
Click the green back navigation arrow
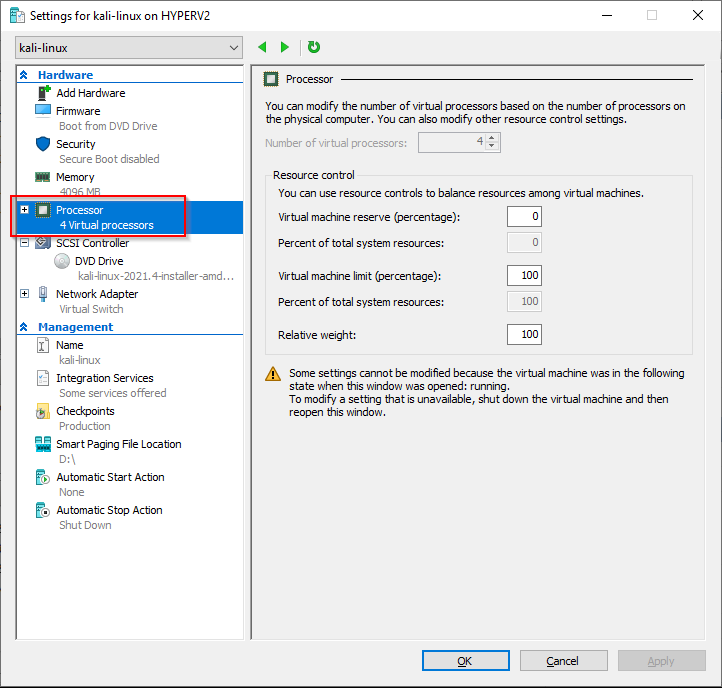coord(263,47)
